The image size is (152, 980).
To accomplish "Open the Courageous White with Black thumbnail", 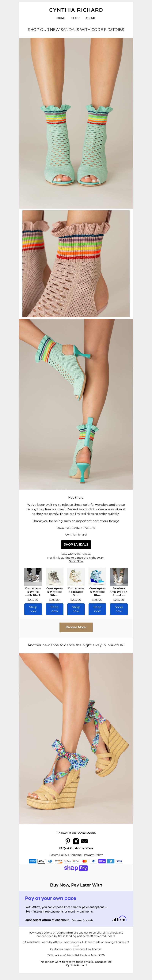I will 33,577.
